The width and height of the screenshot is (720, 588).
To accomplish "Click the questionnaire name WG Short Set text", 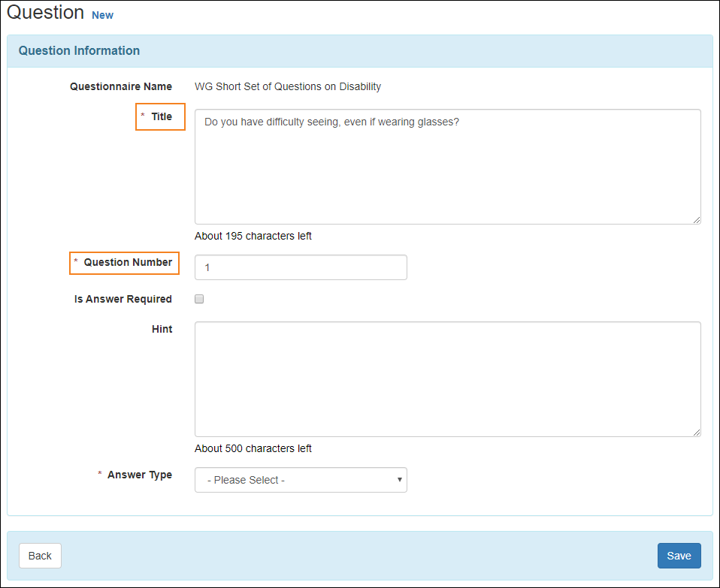I will tap(288, 86).
